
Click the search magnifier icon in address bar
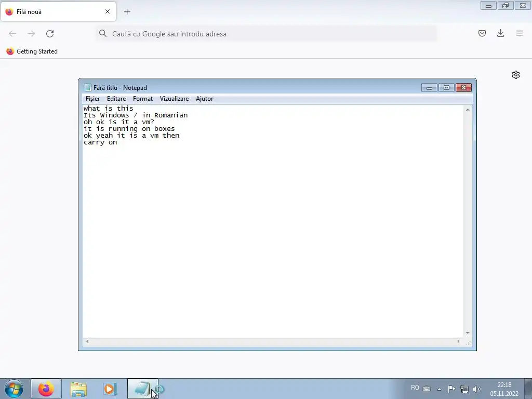coord(102,33)
